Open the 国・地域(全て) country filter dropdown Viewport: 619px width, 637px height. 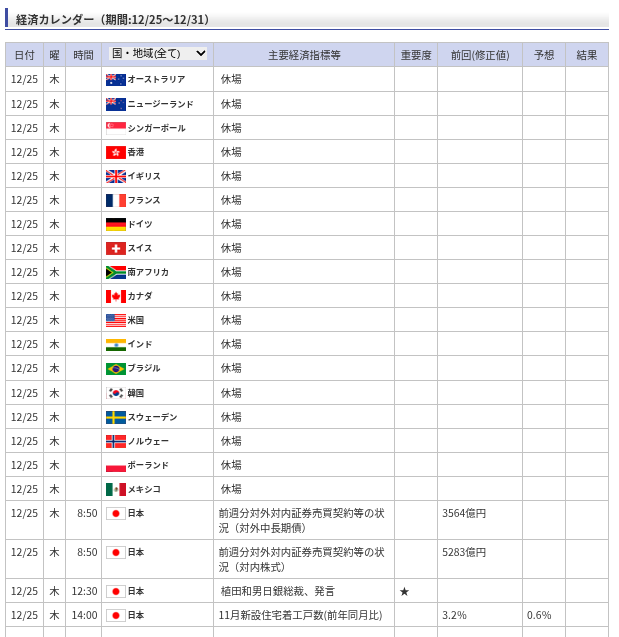(x=158, y=54)
